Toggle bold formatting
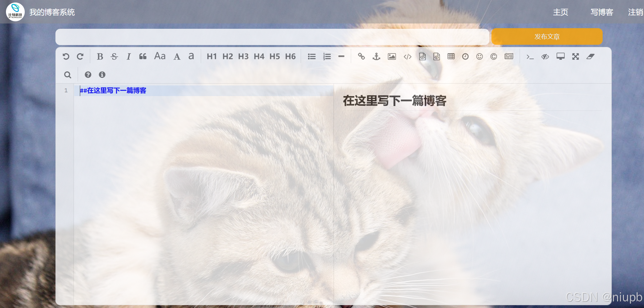644x308 pixels. tap(100, 56)
